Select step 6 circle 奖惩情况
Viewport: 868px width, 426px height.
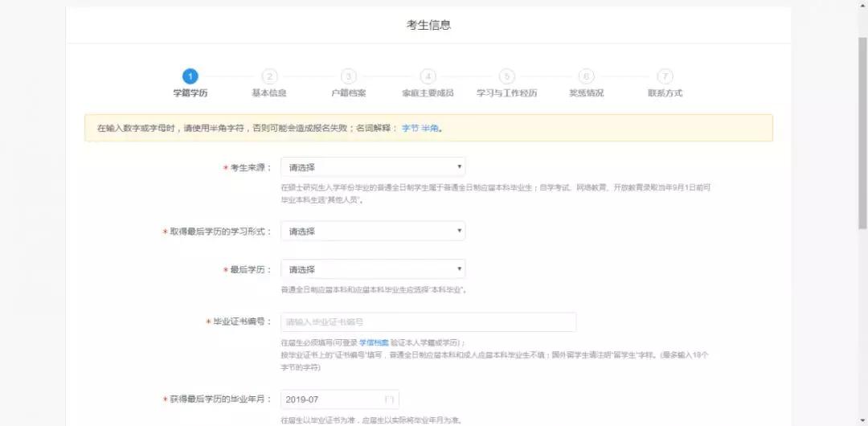pyautogui.click(x=586, y=76)
